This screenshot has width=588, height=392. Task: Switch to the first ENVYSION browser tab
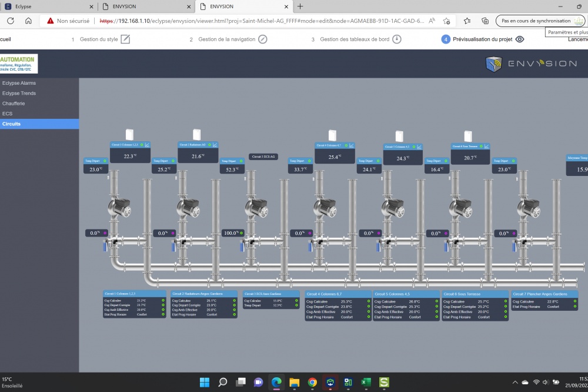coord(146,6)
